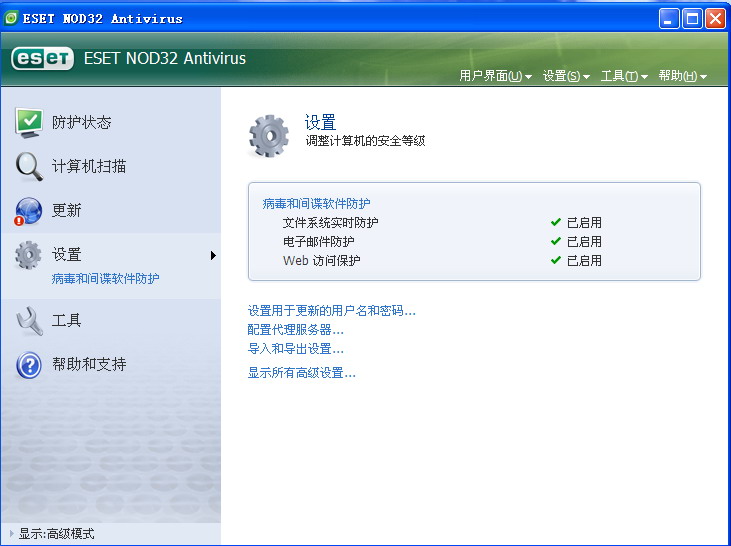Image resolution: width=731 pixels, height=546 pixels.
Task: Click 电子邮件防护 row label
Action: click(318, 242)
